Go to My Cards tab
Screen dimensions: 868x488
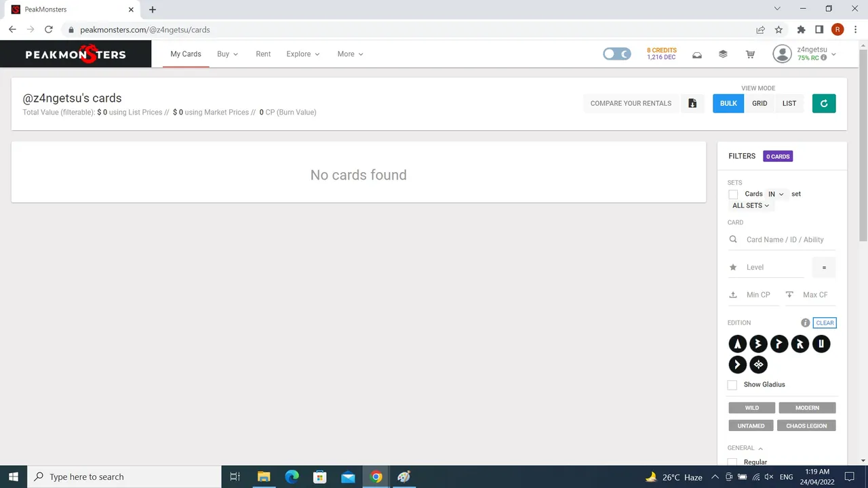(x=186, y=54)
